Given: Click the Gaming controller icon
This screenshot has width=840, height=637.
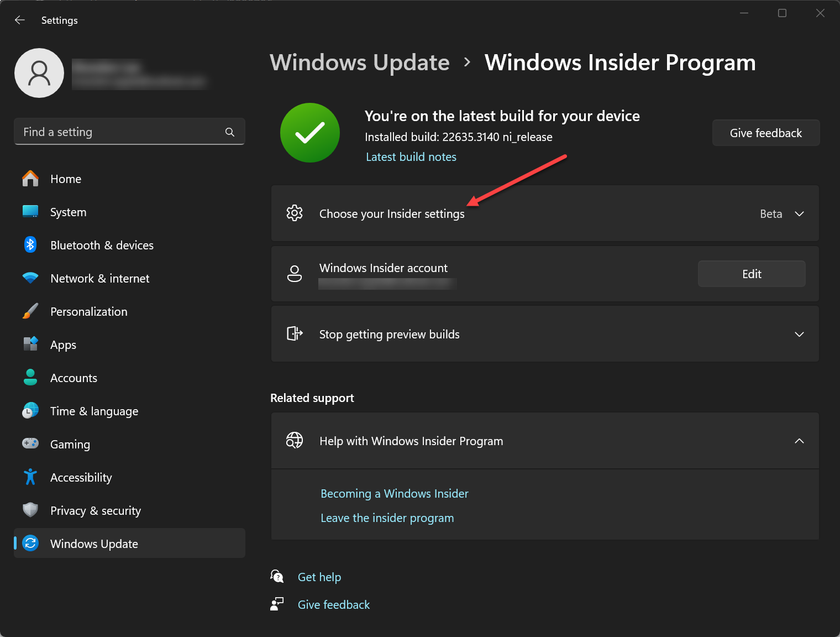Looking at the screenshot, I should point(30,443).
